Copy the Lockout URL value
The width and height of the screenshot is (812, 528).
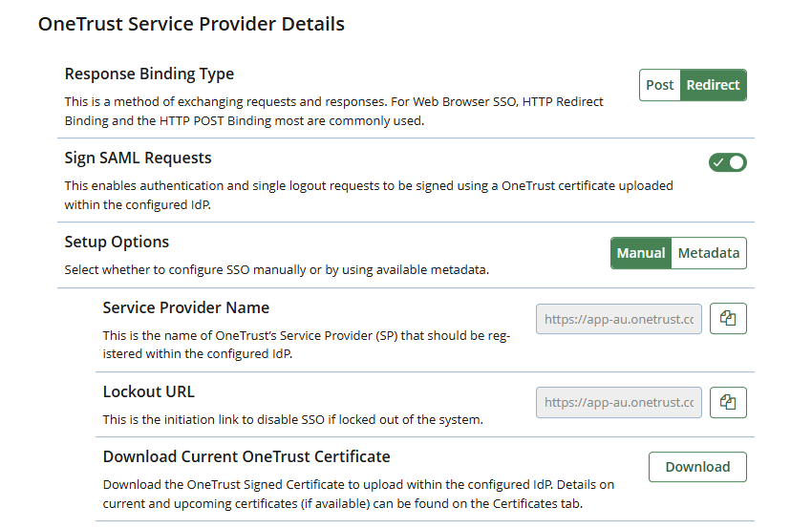[728, 402]
